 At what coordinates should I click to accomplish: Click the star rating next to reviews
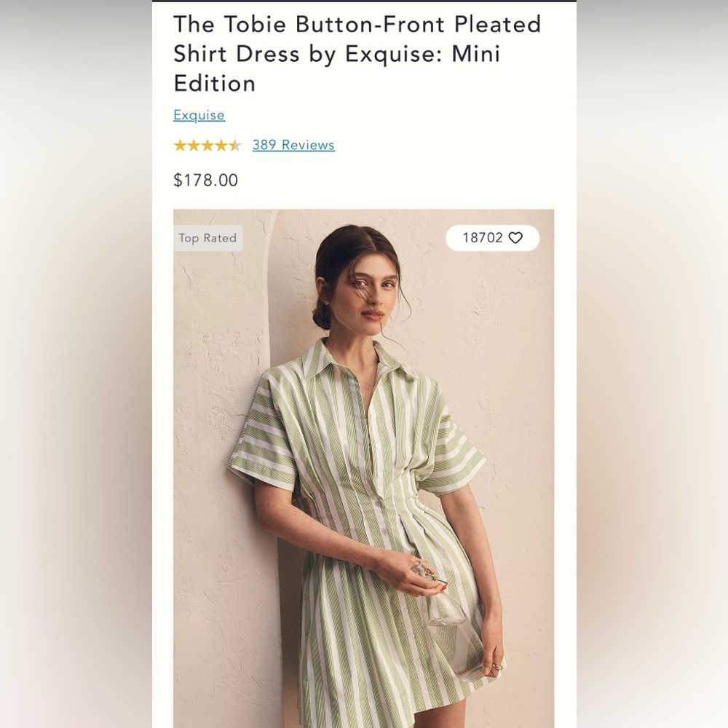tap(208, 145)
